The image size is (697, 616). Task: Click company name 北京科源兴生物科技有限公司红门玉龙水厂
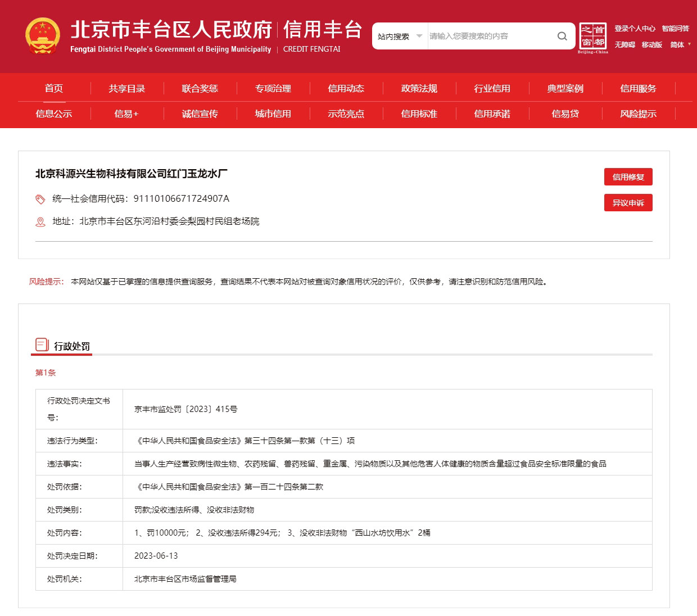point(132,174)
